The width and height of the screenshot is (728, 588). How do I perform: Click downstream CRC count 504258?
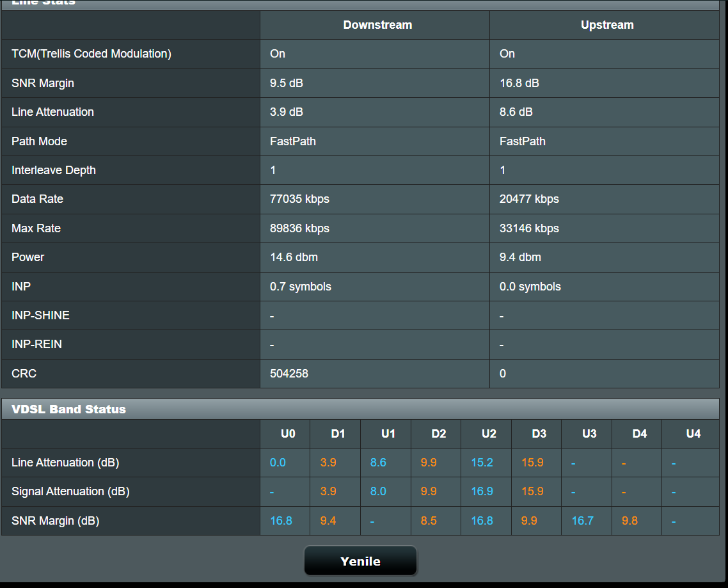tap(289, 374)
